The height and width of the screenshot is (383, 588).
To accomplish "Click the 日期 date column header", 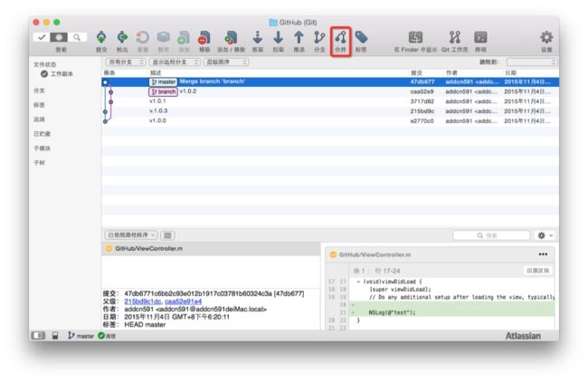I will point(511,72).
